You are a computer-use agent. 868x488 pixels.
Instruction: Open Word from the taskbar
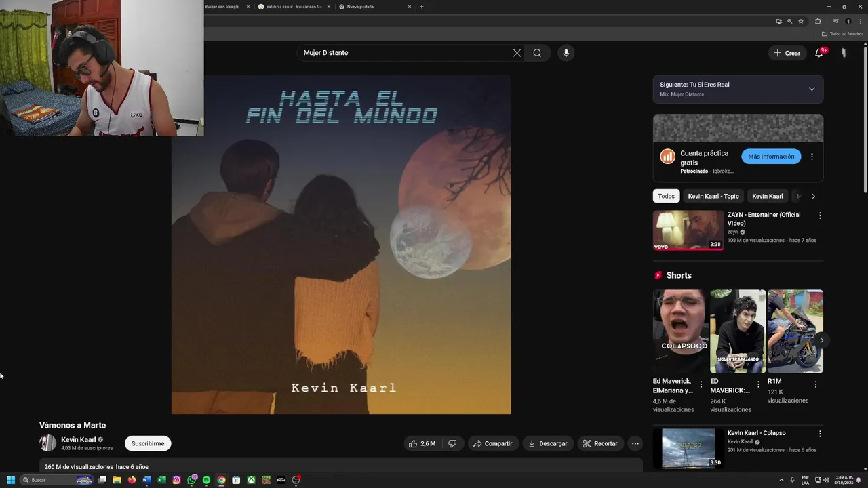tap(146, 480)
